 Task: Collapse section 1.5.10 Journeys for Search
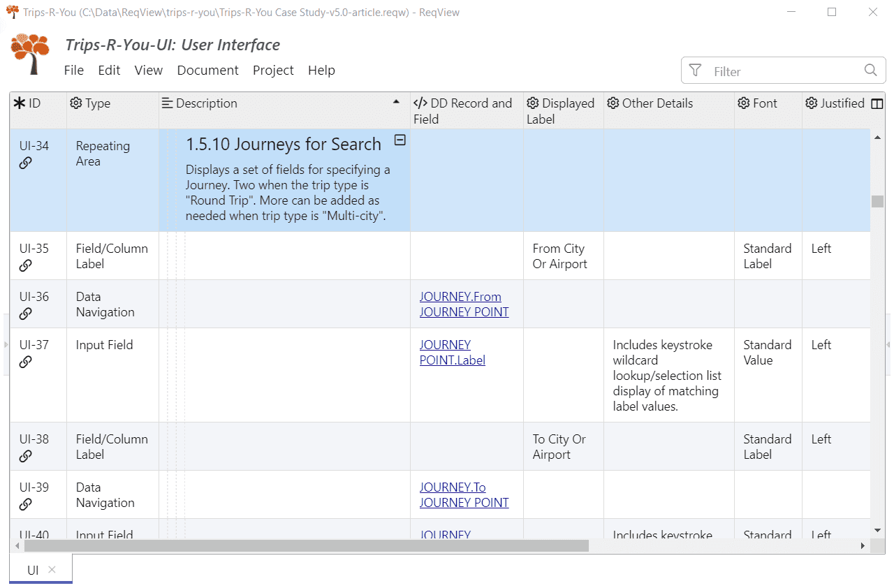tap(400, 140)
